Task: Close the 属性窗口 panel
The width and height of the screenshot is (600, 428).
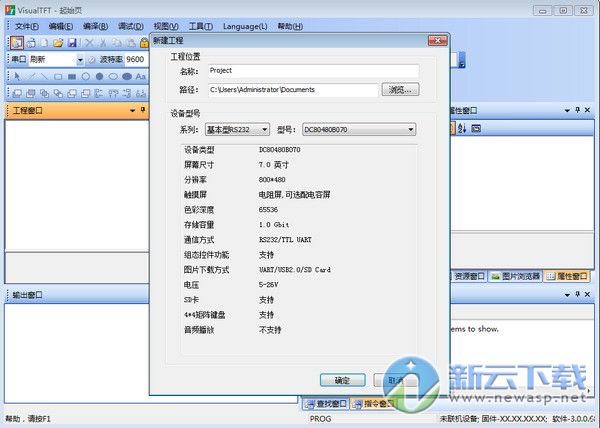Action: 588,110
